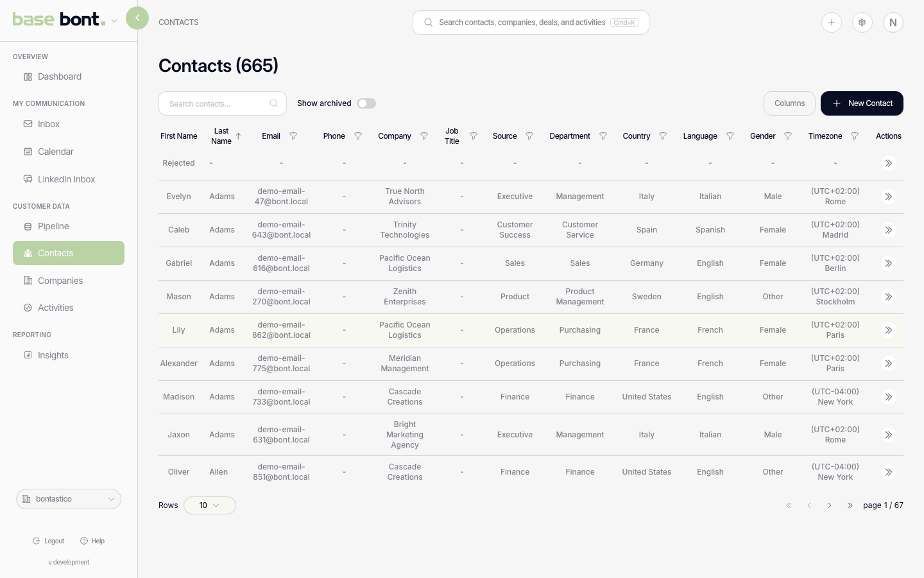
Task: Focus the global search field
Action: pos(531,22)
